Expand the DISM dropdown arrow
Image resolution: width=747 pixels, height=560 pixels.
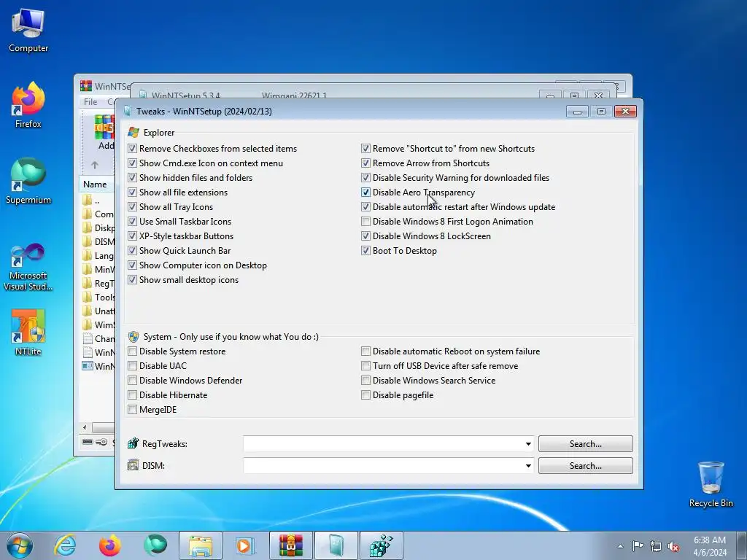click(x=528, y=466)
